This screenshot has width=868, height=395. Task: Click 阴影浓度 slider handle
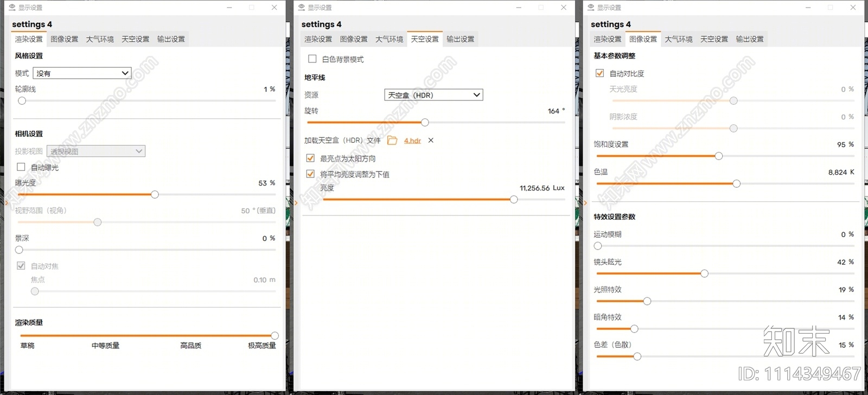733,129
